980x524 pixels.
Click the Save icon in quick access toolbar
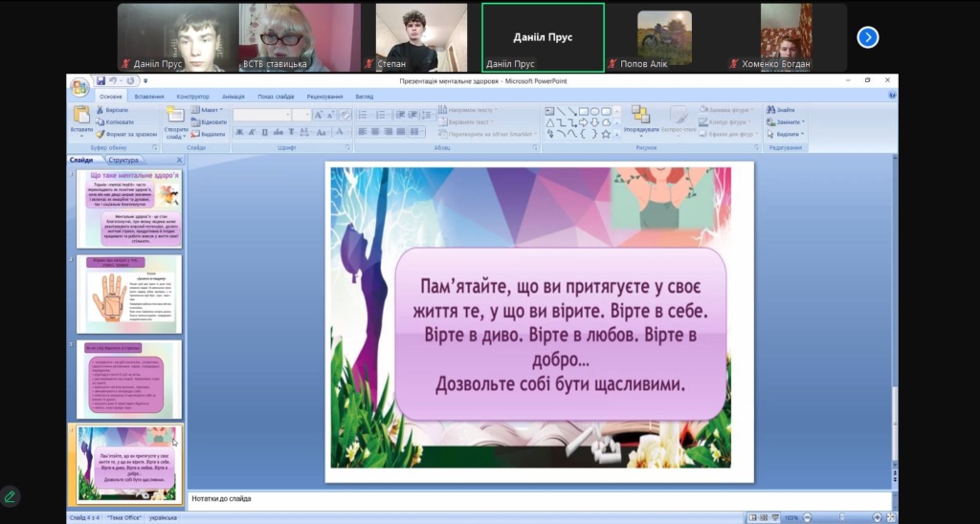click(x=101, y=81)
